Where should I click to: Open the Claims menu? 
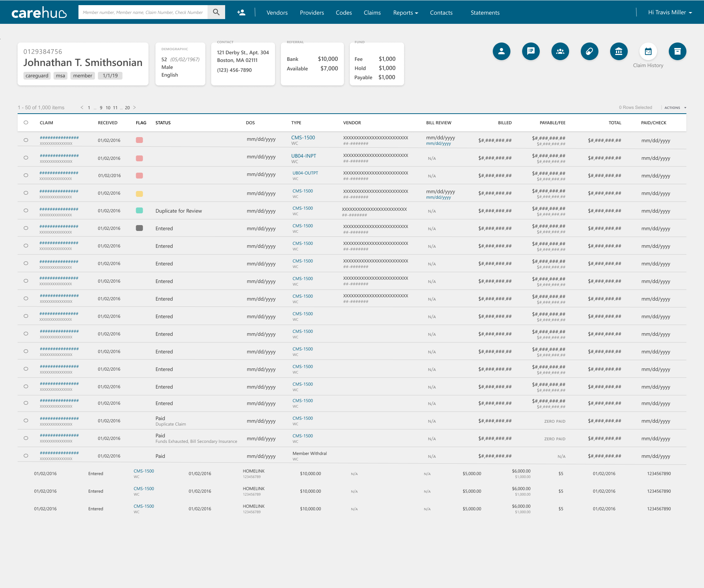(x=372, y=12)
